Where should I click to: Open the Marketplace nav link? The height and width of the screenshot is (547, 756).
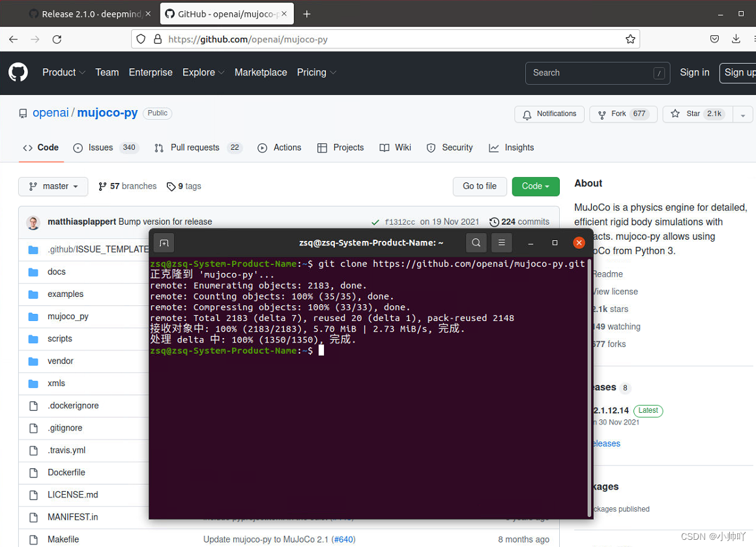point(261,72)
